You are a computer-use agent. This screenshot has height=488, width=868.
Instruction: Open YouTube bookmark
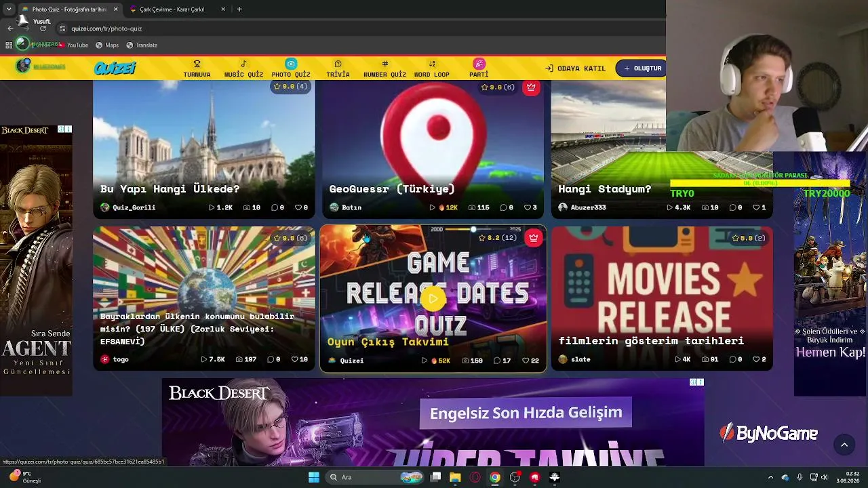click(73, 45)
